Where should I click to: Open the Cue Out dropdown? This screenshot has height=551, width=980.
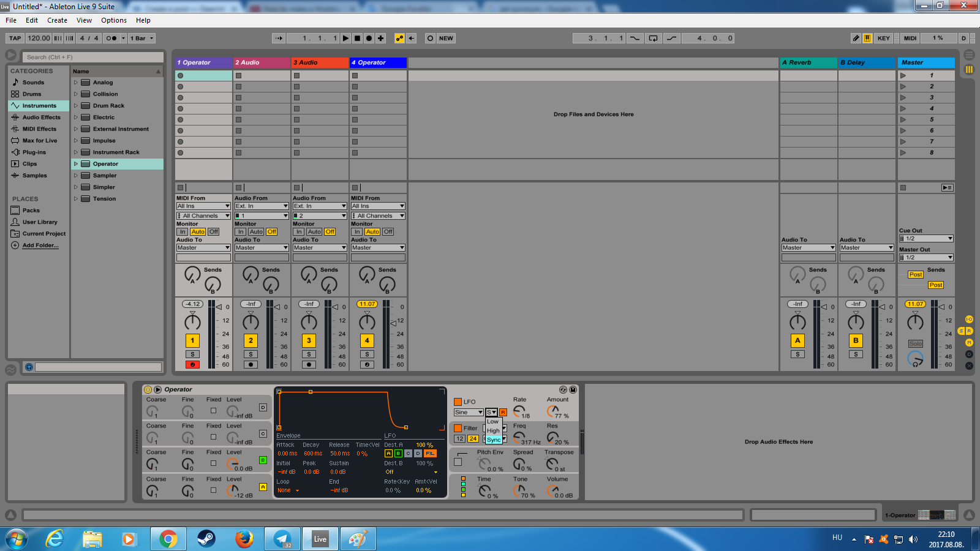coord(926,239)
